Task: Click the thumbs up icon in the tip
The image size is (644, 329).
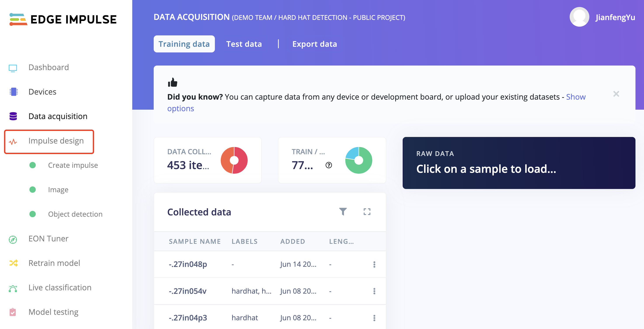Action: [x=172, y=82]
